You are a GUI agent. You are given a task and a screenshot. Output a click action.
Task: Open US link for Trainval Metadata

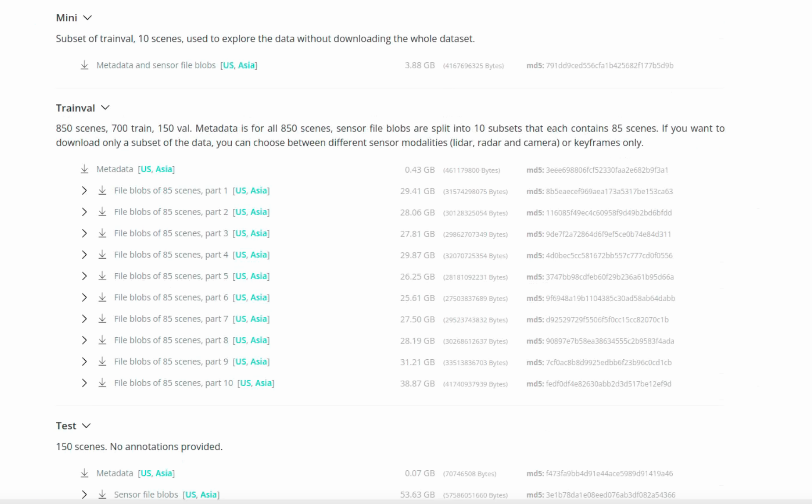[146, 169]
